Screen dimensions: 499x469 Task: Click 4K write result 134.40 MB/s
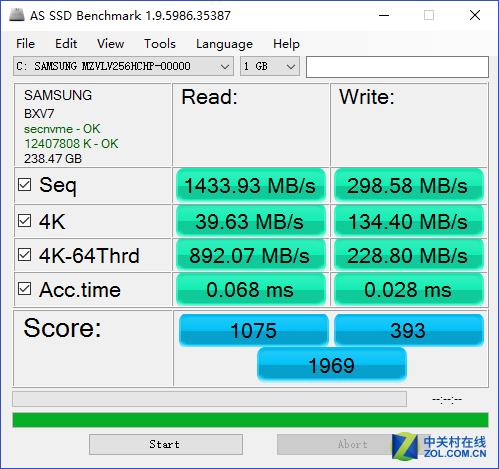pos(409,221)
